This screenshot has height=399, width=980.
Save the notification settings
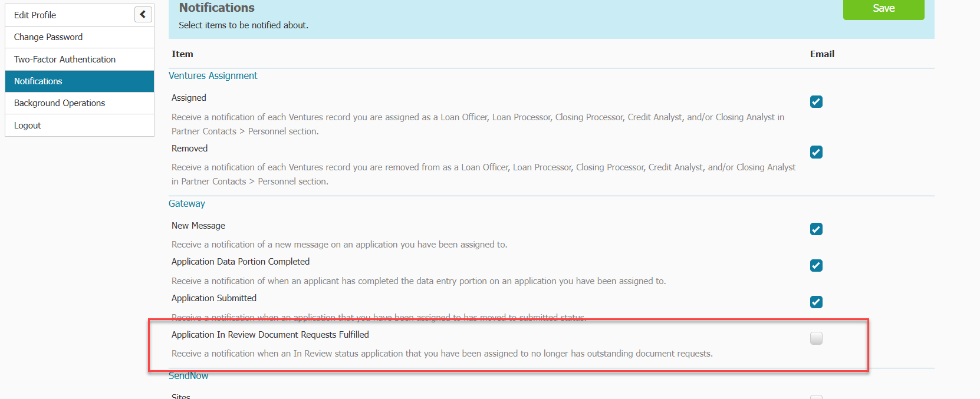pos(883,9)
